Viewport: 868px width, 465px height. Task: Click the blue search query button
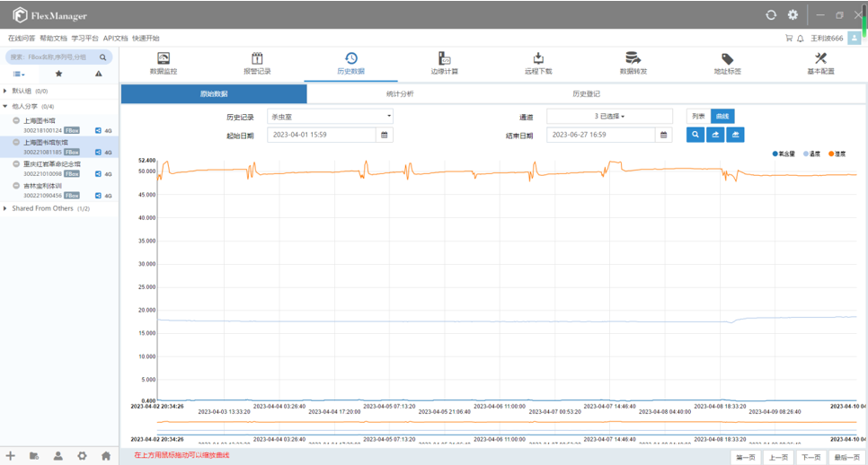(x=695, y=135)
